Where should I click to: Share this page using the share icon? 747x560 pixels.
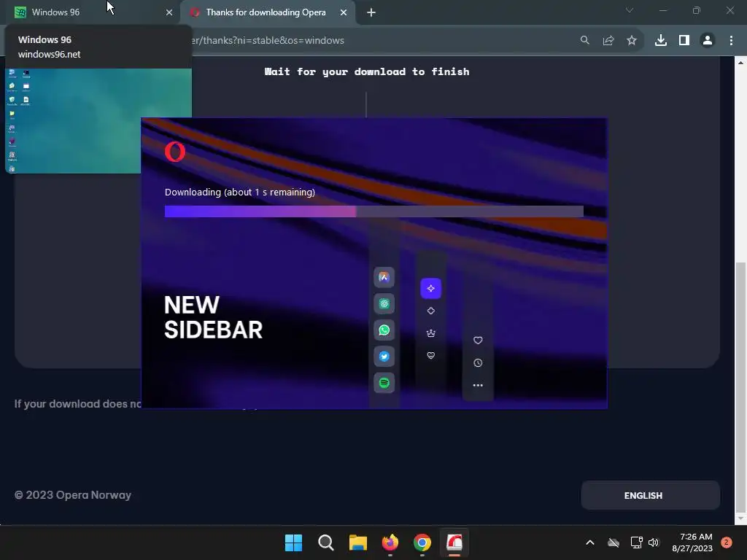point(608,41)
